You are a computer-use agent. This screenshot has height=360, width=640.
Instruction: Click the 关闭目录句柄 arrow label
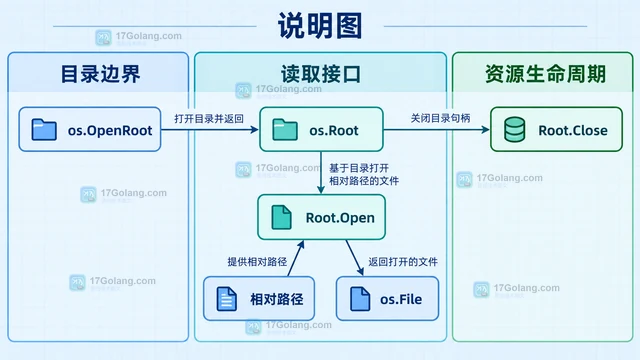(440, 118)
